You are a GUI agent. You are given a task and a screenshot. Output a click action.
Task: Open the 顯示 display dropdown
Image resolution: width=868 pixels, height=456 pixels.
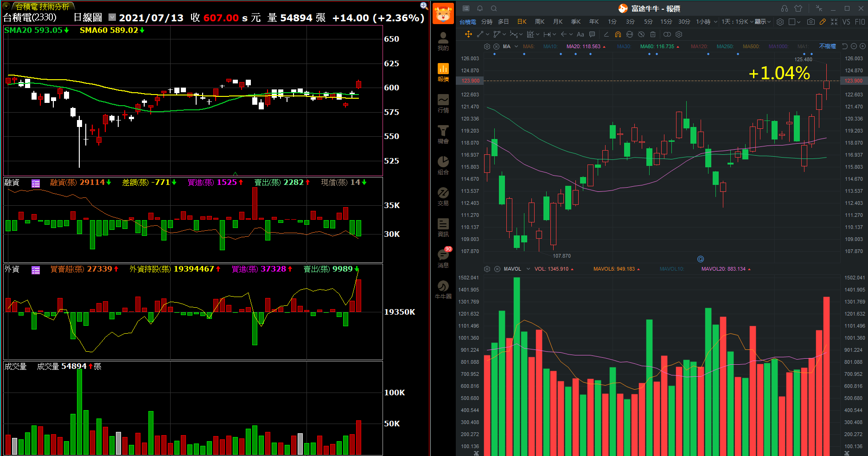(763, 22)
